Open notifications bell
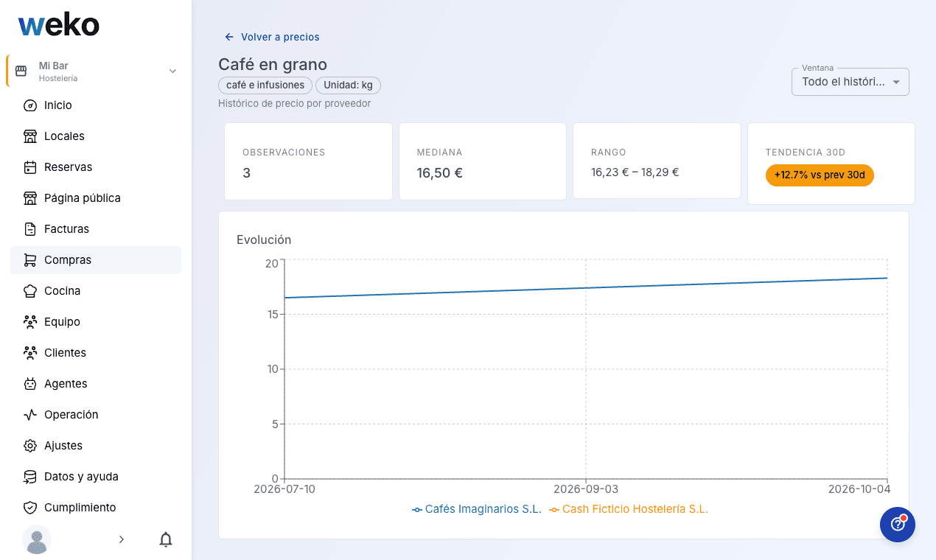936x560 pixels. pos(166,539)
